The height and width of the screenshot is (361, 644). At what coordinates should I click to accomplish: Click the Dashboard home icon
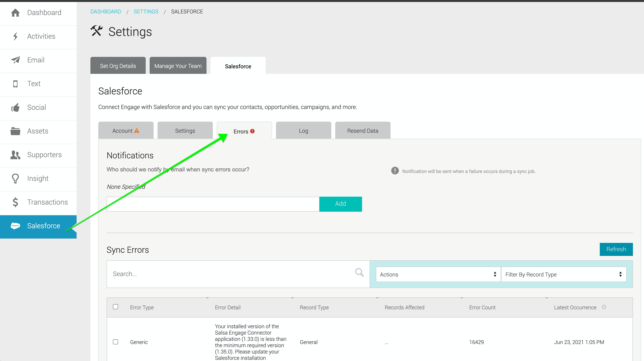[16, 12]
